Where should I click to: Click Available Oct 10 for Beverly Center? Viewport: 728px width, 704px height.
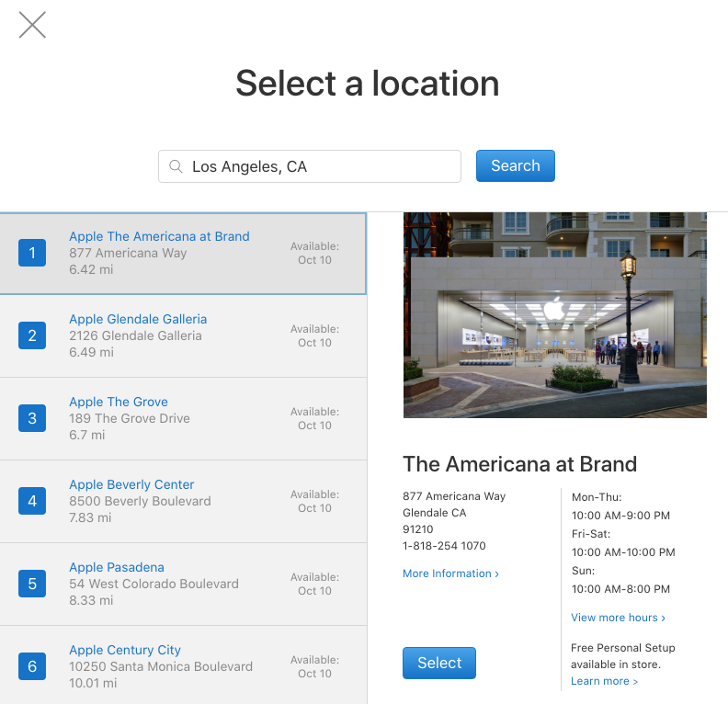pos(314,501)
